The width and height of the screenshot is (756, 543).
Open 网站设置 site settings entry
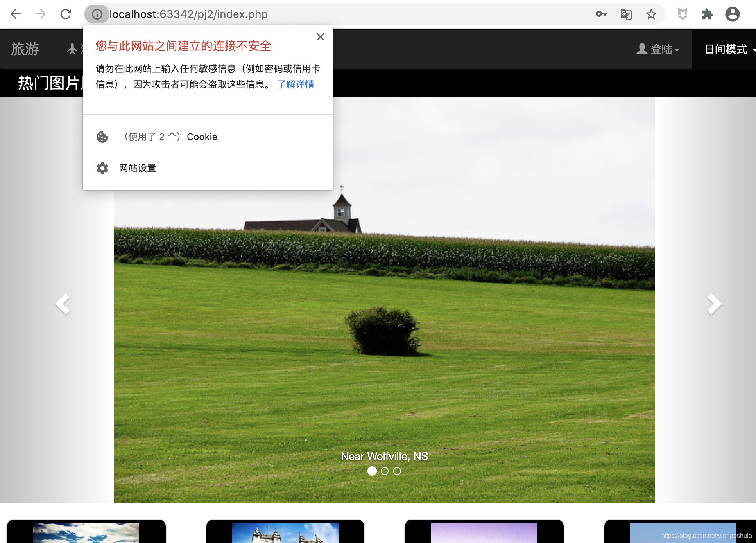(x=137, y=168)
